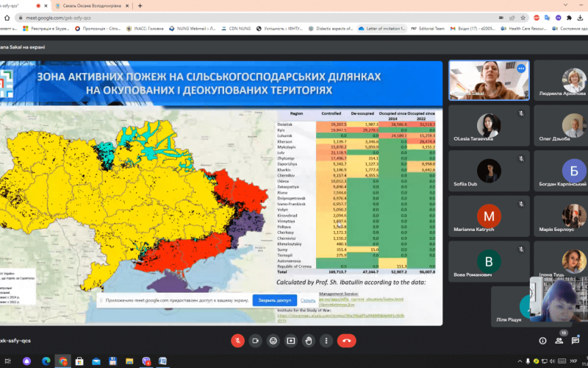Open the Health Care Resour bookmark
The width and height of the screenshot is (588, 368).
pos(523,29)
